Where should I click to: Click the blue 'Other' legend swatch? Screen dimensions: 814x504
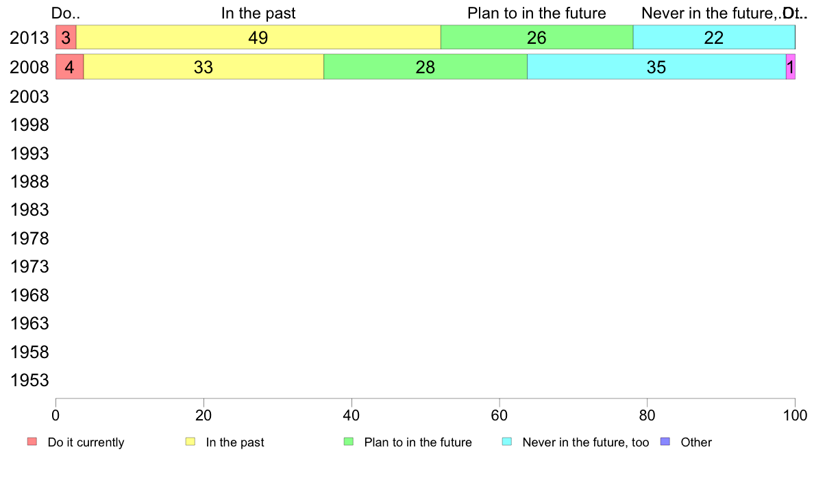point(665,442)
